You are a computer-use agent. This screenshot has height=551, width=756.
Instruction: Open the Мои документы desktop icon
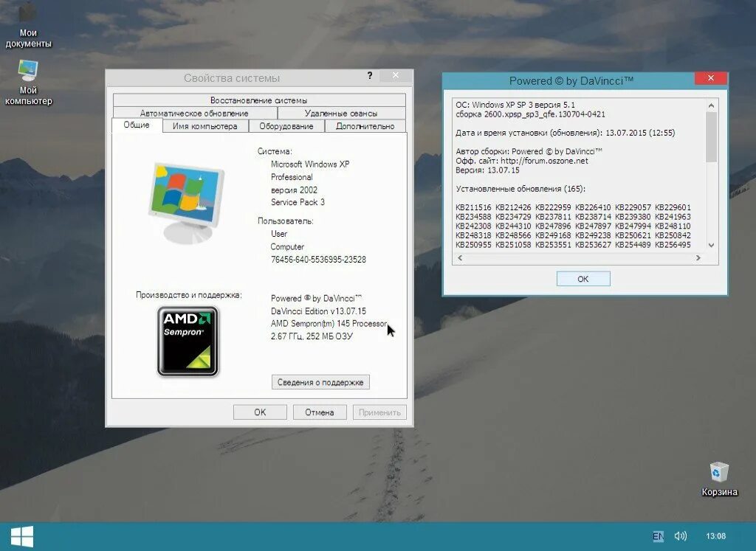(28, 25)
